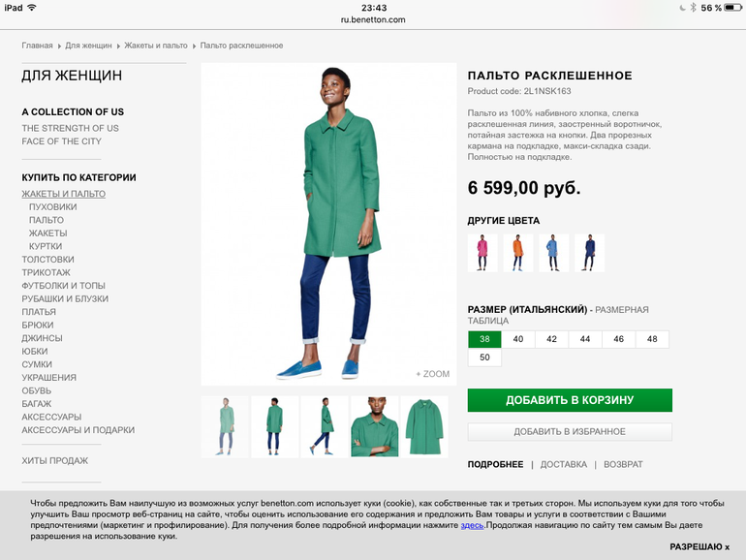Viewport: 746px width, 560px height.
Task: Switch to the Доставка tab
Action: [563, 464]
